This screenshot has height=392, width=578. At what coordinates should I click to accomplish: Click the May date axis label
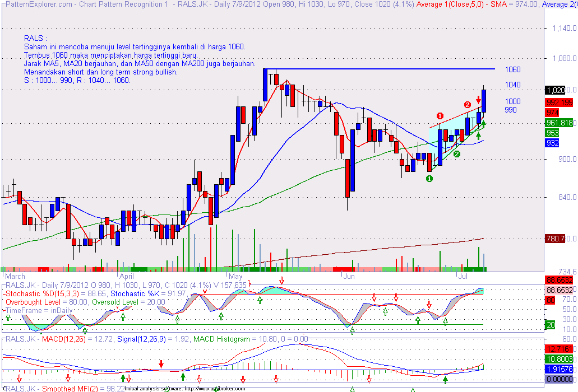(x=235, y=277)
